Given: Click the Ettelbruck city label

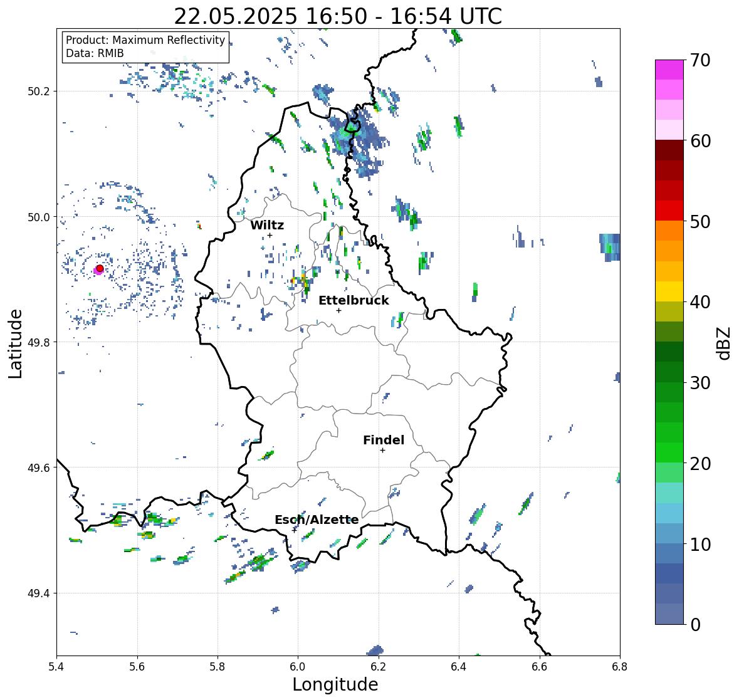Looking at the screenshot, I should (354, 300).
